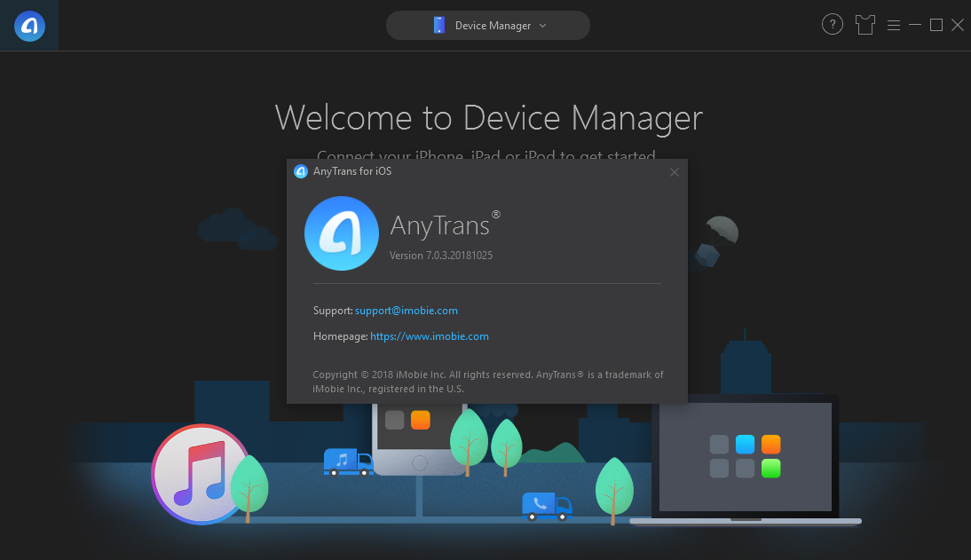The image size is (971, 560).
Task: Click the orange app tile on the tablet
Action: pyautogui.click(x=421, y=420)
